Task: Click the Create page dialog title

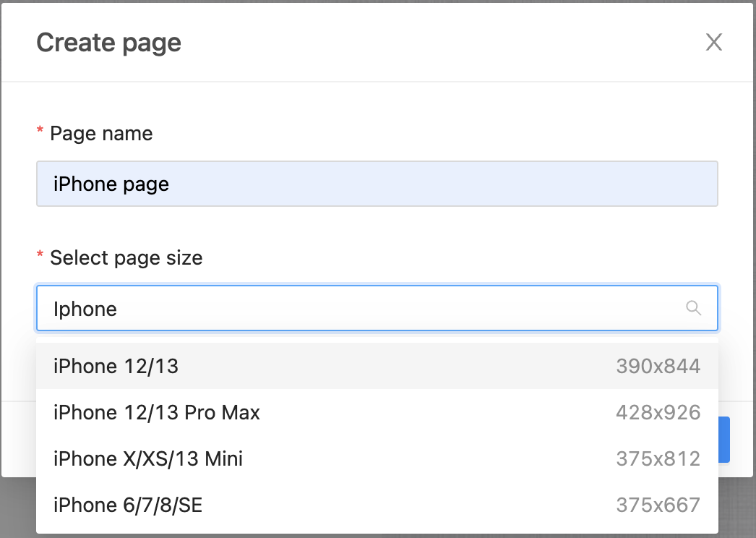Action: (x=108, y=43)
